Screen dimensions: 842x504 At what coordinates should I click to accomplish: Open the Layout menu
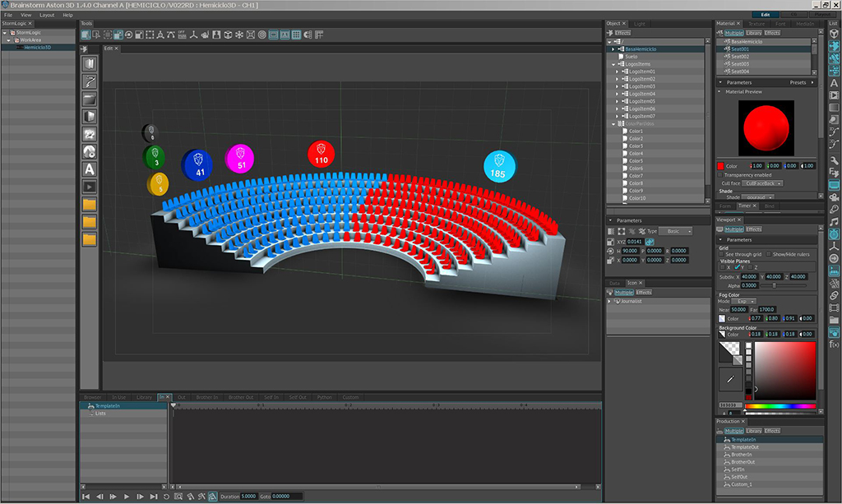[x=47, y=15]
